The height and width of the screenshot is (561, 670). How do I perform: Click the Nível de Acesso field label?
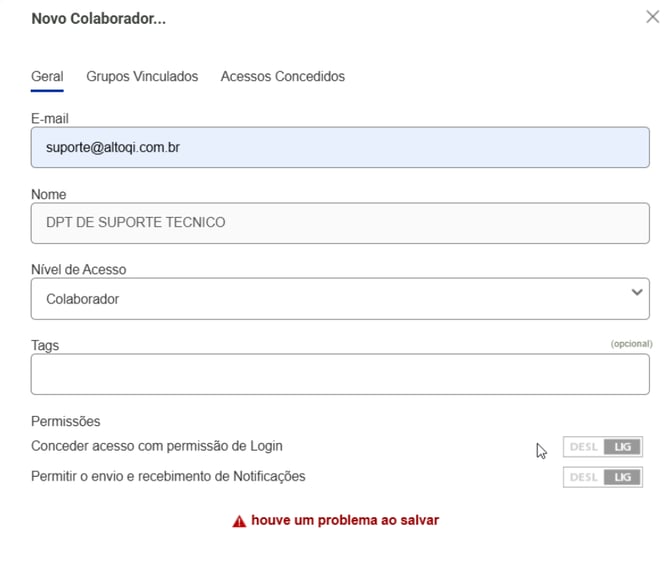pyautogui.click(x=78, y=270)
